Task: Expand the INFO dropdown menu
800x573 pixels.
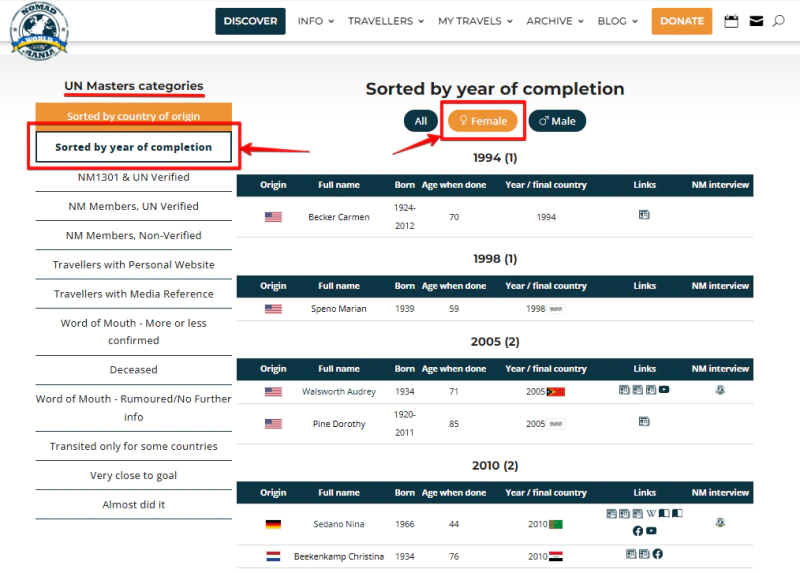Action: pyautogui.click(x=315, y=21)
